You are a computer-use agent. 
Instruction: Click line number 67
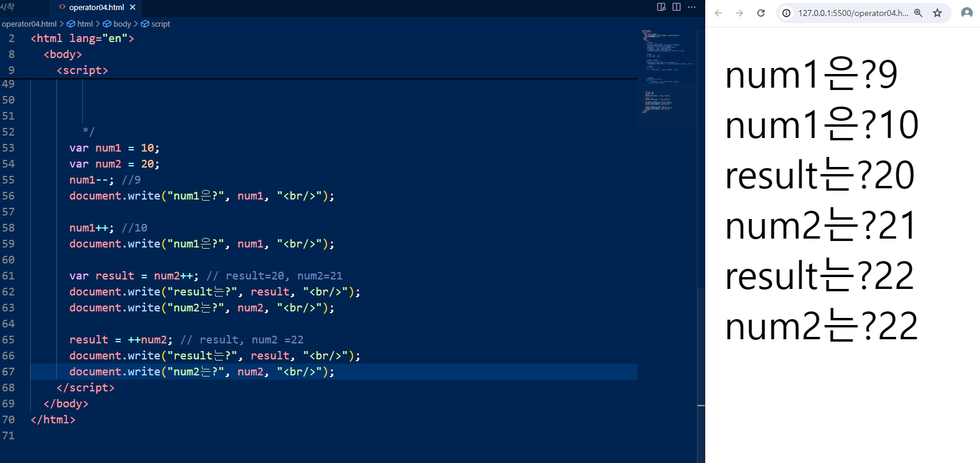8,372
